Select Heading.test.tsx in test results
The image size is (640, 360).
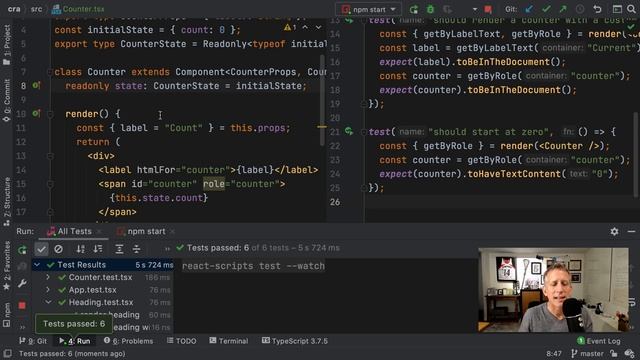pyautogui.click(x=101, y=302)
